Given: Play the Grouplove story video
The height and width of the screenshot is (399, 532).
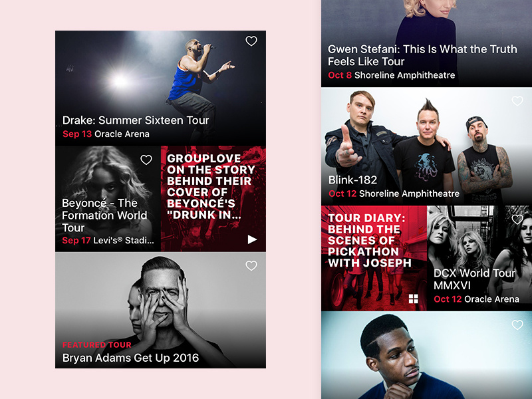Looking at the screenshot, I should [x=252, y=239].
